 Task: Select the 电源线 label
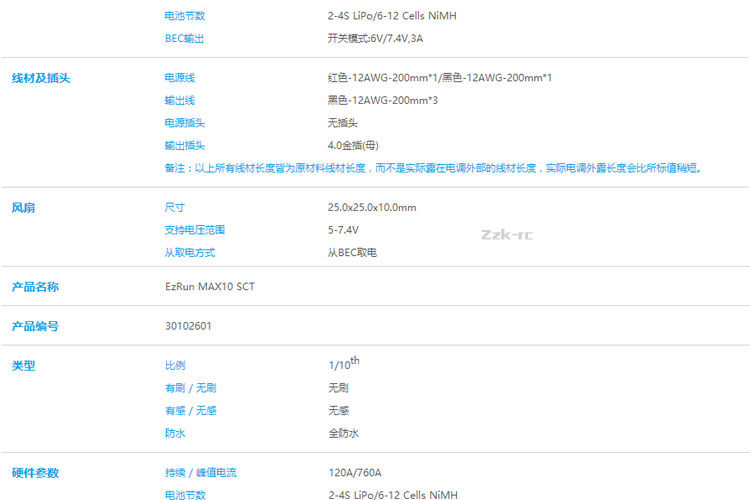(179, 78)
